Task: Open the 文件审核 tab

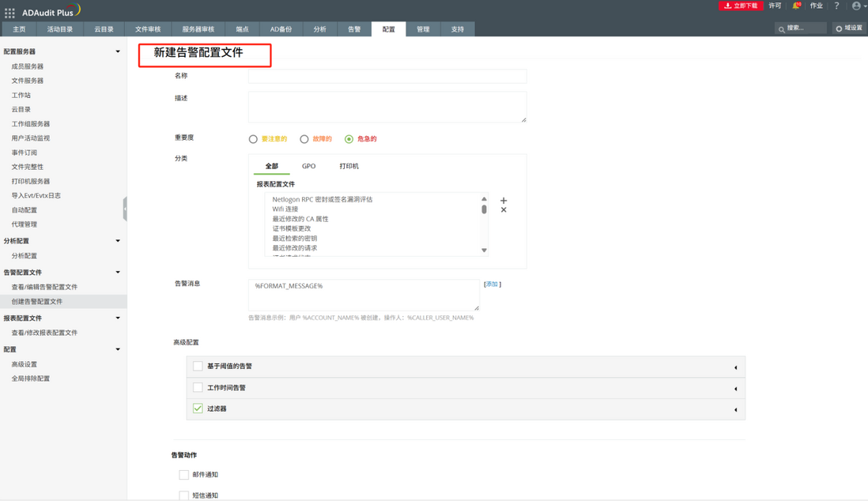Action: (x=148, y=29)
